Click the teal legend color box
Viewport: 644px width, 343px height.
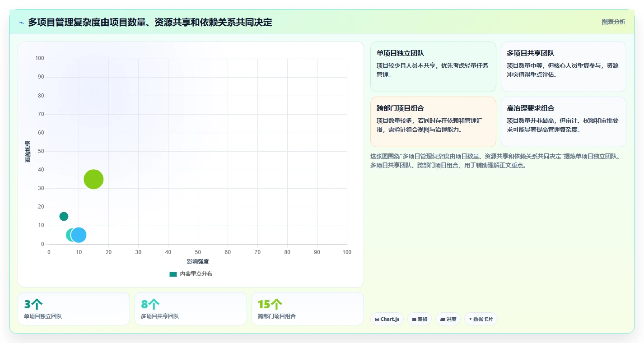pos(173,274)
